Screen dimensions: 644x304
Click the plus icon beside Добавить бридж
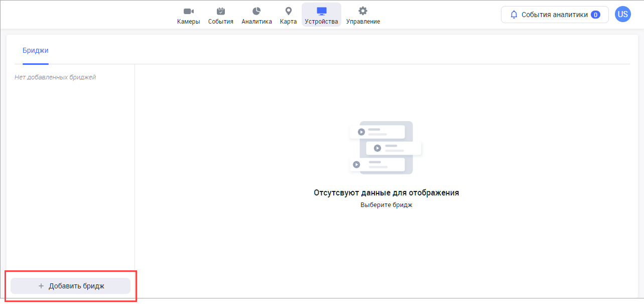(41, 286)
